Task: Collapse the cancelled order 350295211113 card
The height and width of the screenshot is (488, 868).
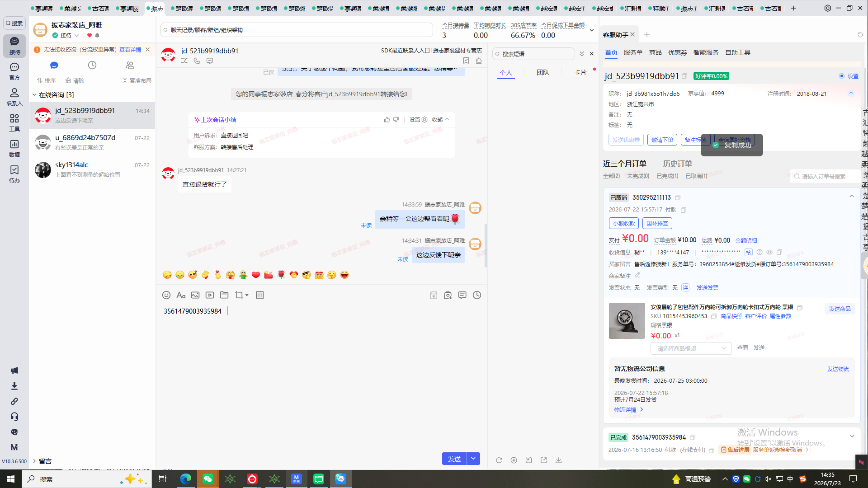Action: coord(852,196)
